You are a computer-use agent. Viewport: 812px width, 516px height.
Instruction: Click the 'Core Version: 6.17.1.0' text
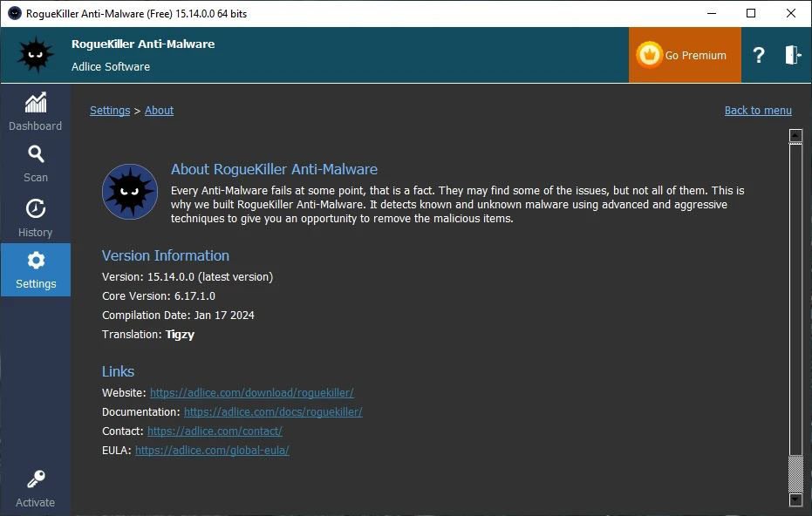click(159, 296)
